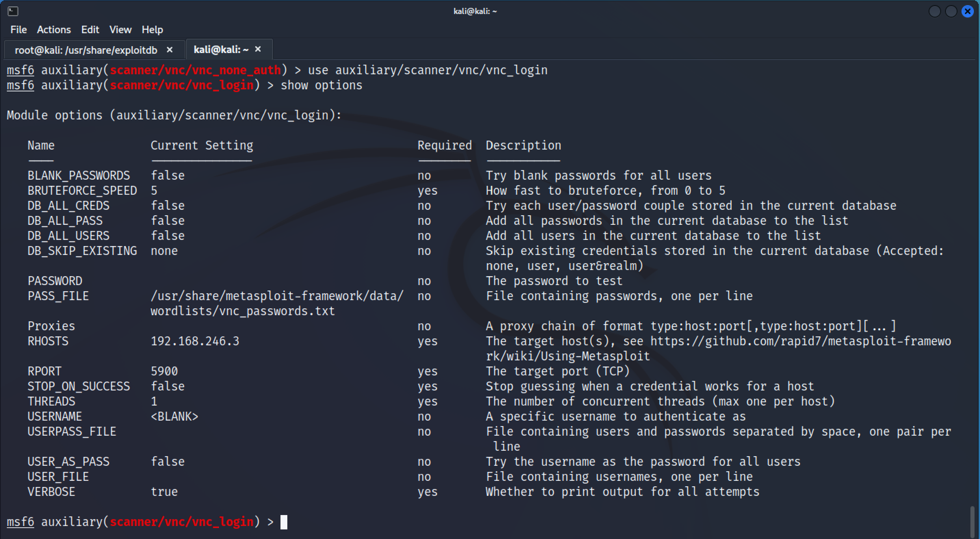The width and height of the screenshot is (980, 539).
Task: Open the Help menu
Action: click(152, 30)
